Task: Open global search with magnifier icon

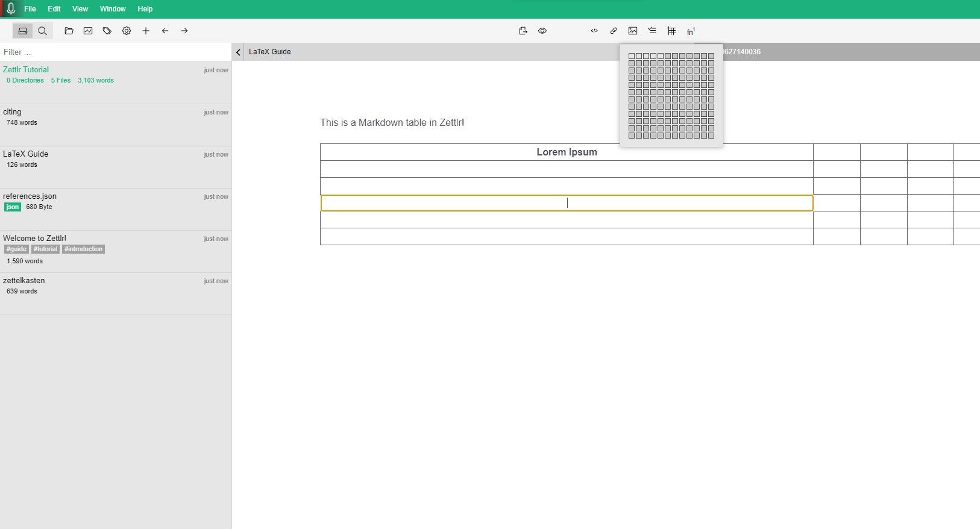Action: pyautogui.click(x=43, y=31)
